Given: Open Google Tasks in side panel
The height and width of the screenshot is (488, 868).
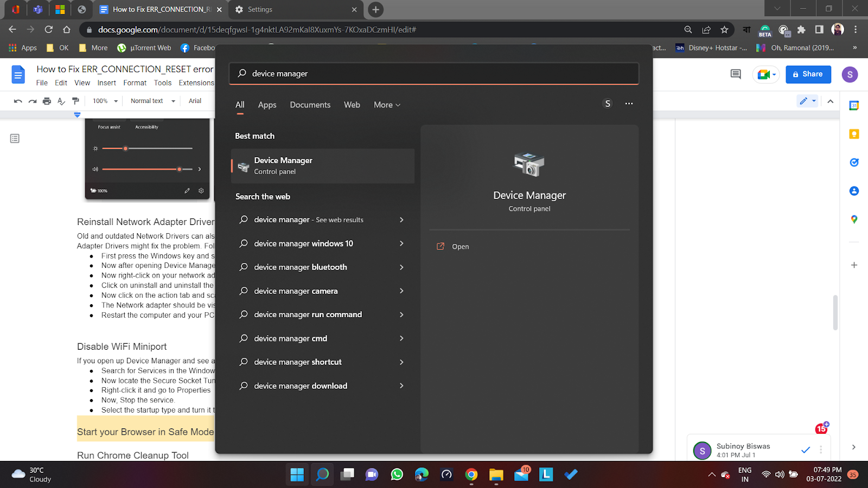Looking at the screenshot, I should (854, 163).
